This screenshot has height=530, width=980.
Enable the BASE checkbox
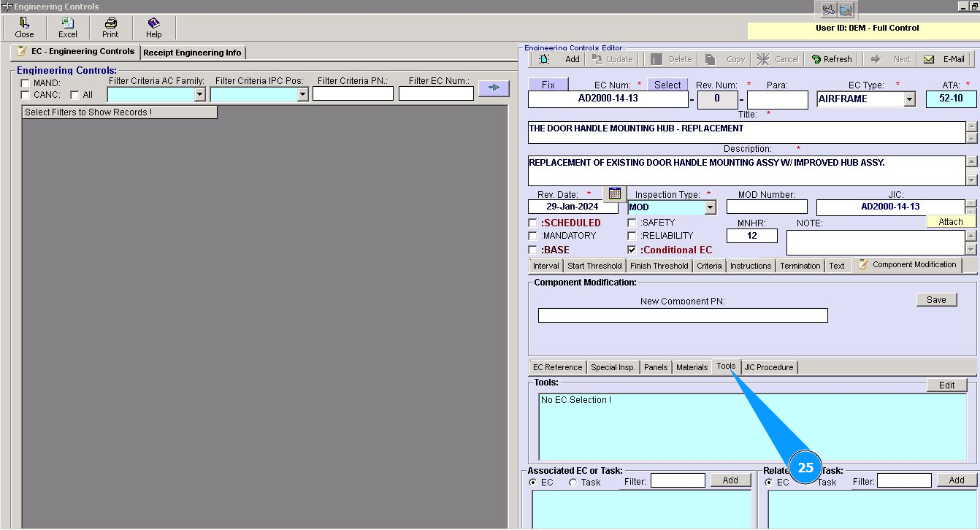point(532,250)
